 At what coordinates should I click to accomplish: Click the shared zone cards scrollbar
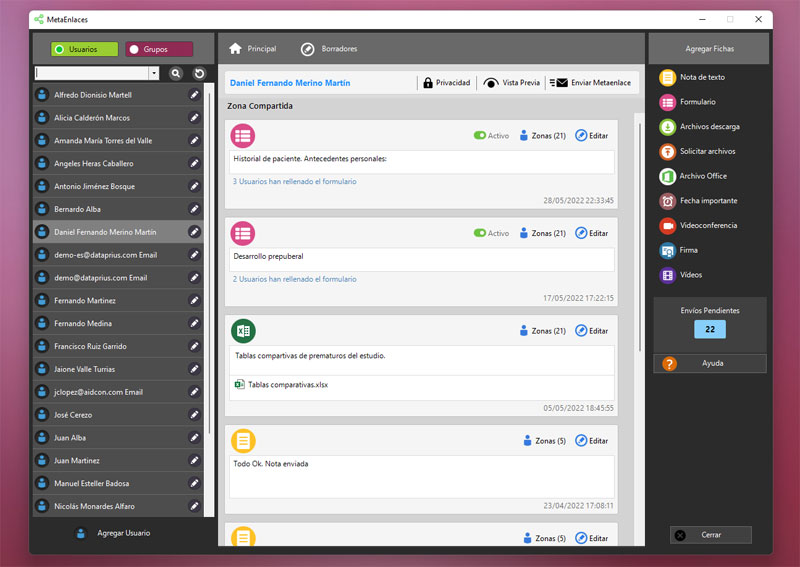coord(640,237)
